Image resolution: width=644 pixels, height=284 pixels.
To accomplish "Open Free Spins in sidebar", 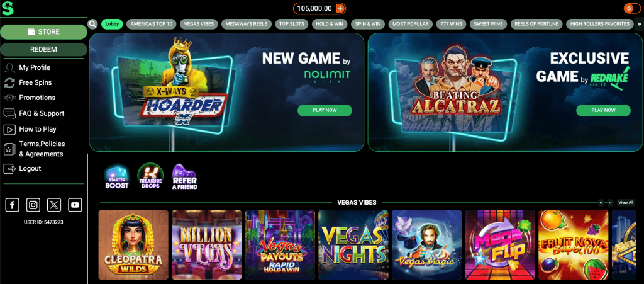I will pyautogui.click(x=35, y=82).
